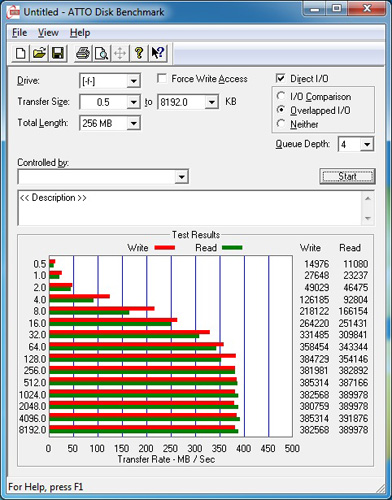Click the Description scroll down arrow
This screenshot has width=392, height=500.
click(368, 218)
